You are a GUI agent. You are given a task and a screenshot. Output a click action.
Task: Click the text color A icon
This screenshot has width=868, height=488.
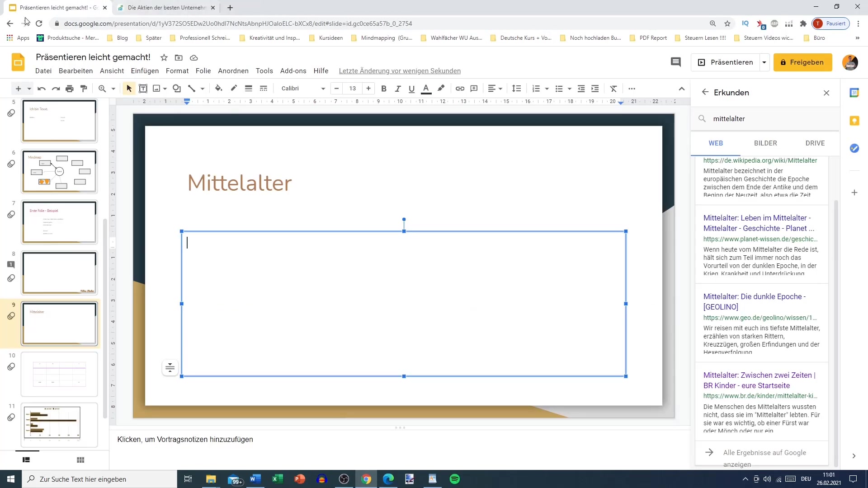426,89
